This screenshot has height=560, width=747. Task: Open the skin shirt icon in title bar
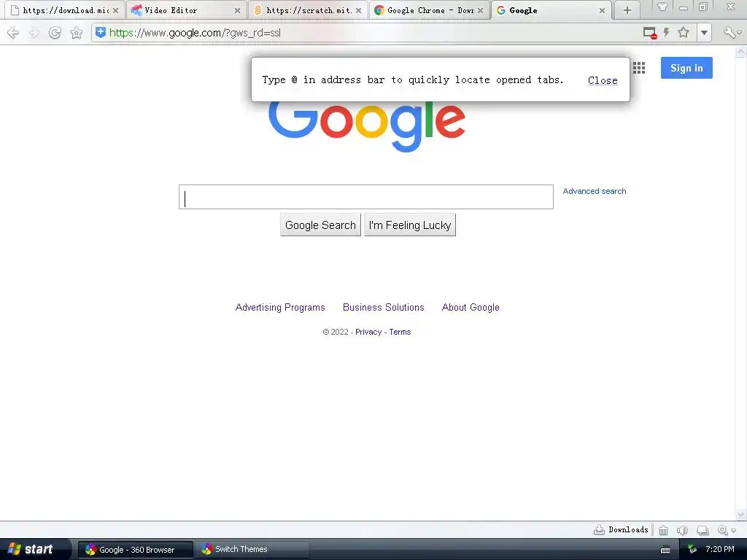coord(662,7)
